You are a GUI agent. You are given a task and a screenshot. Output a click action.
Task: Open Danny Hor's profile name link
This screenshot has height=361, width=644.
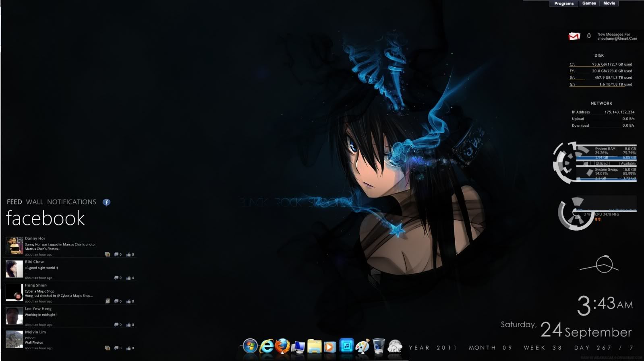pyautogui.click(x=35, y=238)
